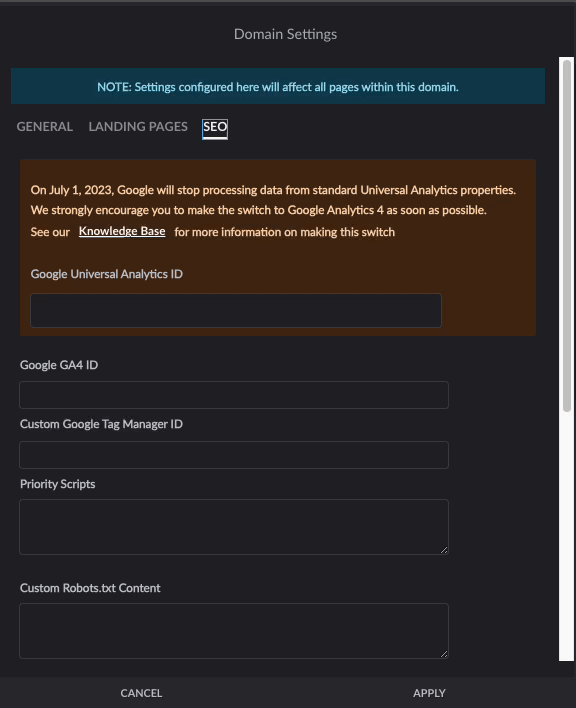The height and width of the screenshot is (708, 576).
Task: Click the 'Google Universal Analytics ID' label
Action: click(107, 274)
